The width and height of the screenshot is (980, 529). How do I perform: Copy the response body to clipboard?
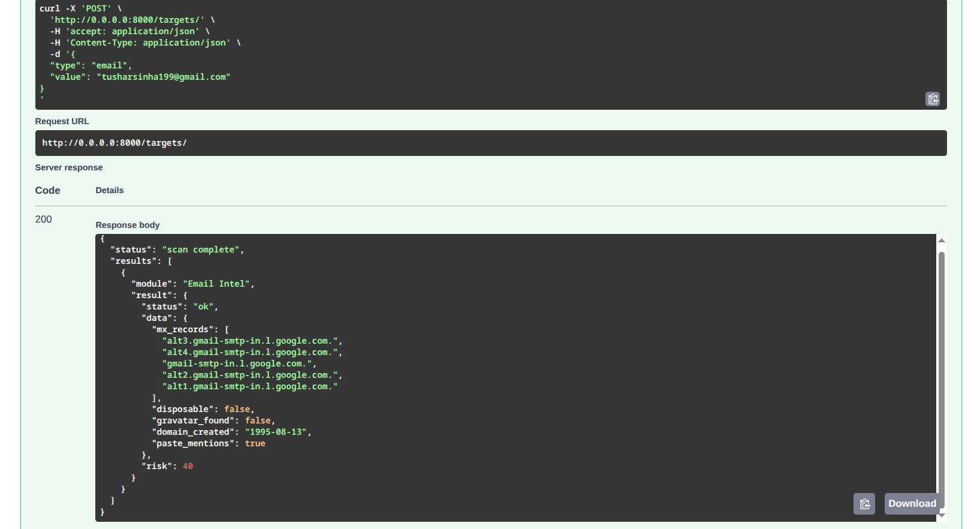point(864,504)
